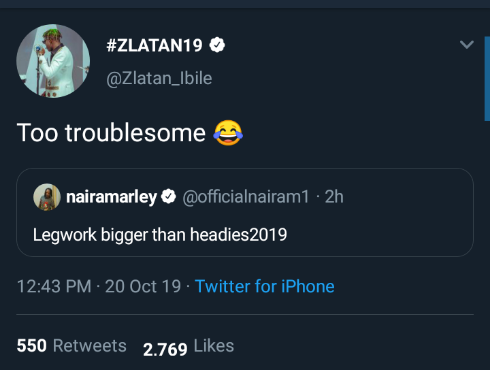The image size is (490, 370).
Task: Open the @officialnairam1 handle
Action: [246, 197]
